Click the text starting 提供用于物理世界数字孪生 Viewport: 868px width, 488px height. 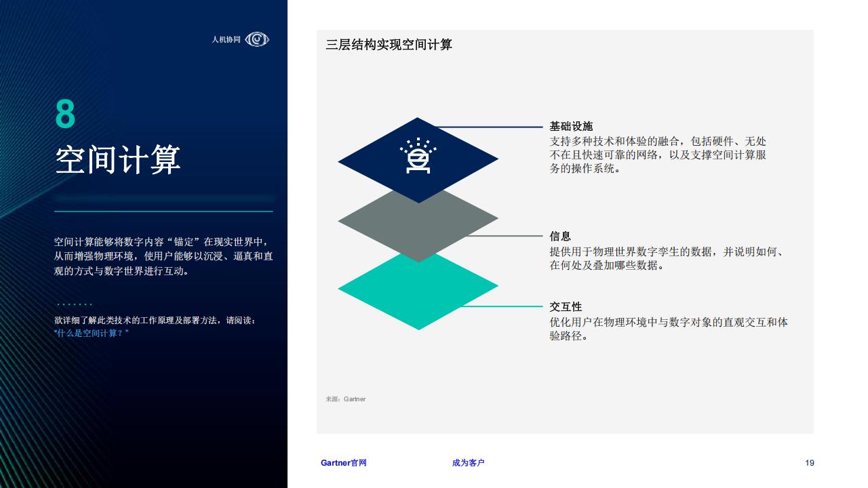[x=667, y=258]
